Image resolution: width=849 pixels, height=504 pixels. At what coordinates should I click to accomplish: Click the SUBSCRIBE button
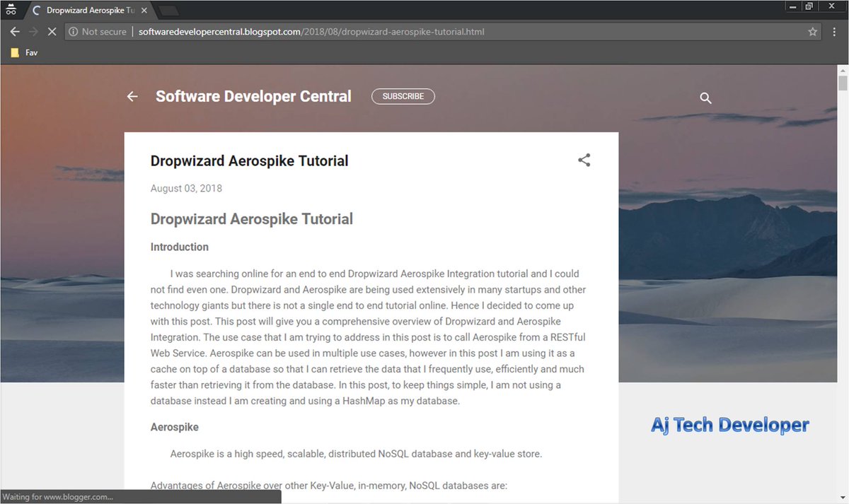[403, 96]
